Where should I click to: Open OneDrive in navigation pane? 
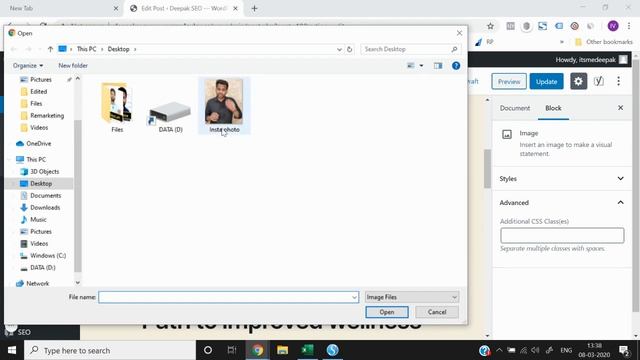coord(38,144)
